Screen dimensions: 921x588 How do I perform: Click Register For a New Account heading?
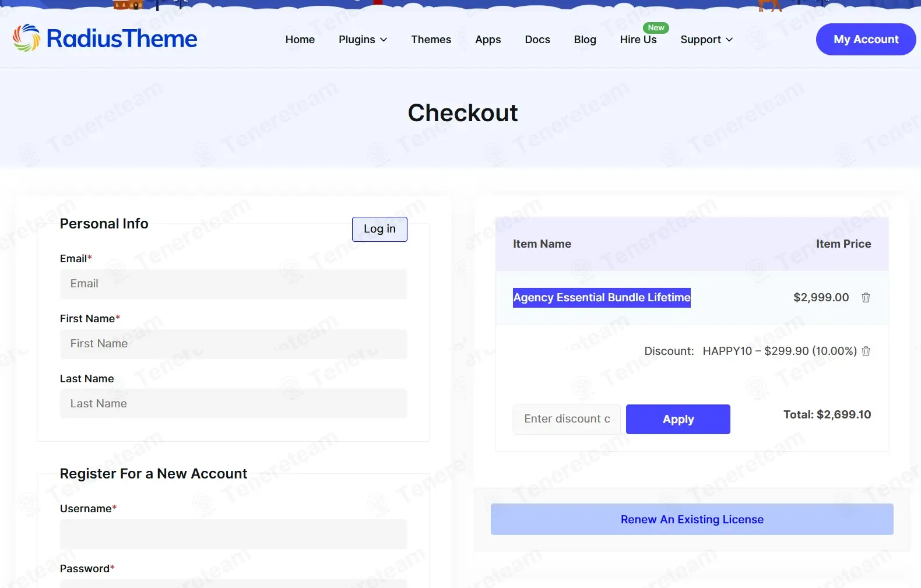click(153, 474)
